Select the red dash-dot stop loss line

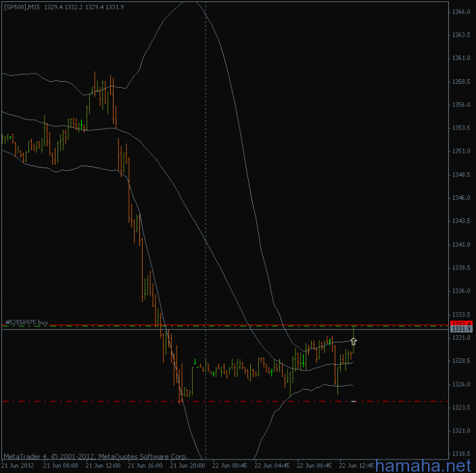pyautogui.click(x=225, y=401)
